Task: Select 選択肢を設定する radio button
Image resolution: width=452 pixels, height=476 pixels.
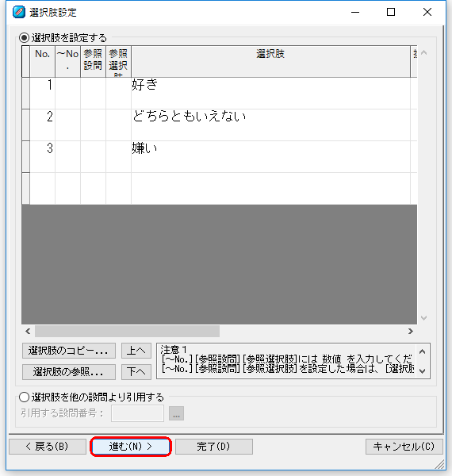Action: pyautogui.click(x=24, y=38)
